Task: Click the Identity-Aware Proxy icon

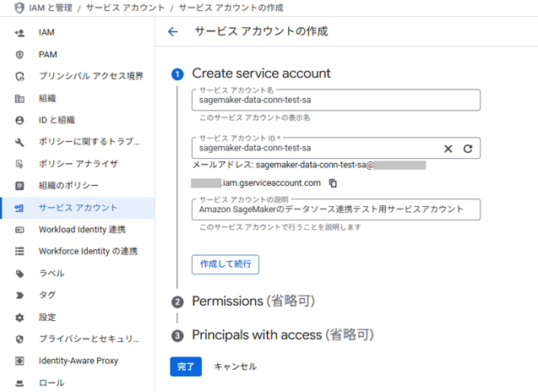Action: [19, 361]
